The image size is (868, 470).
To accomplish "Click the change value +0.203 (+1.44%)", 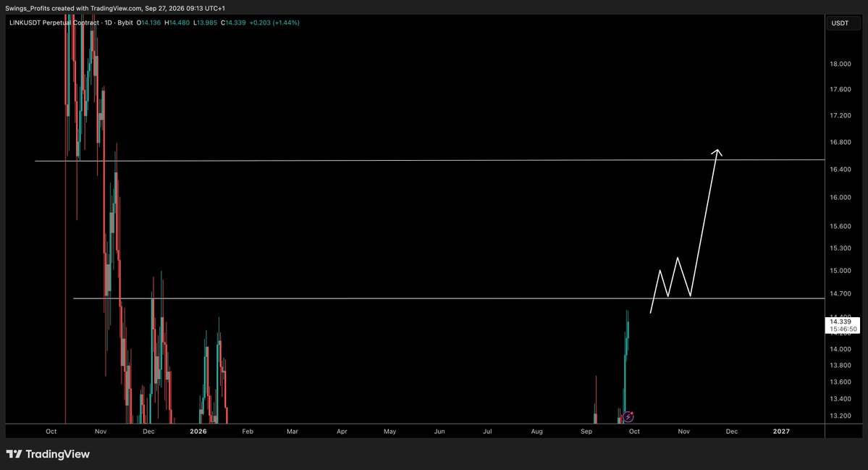I will point(274,22).
